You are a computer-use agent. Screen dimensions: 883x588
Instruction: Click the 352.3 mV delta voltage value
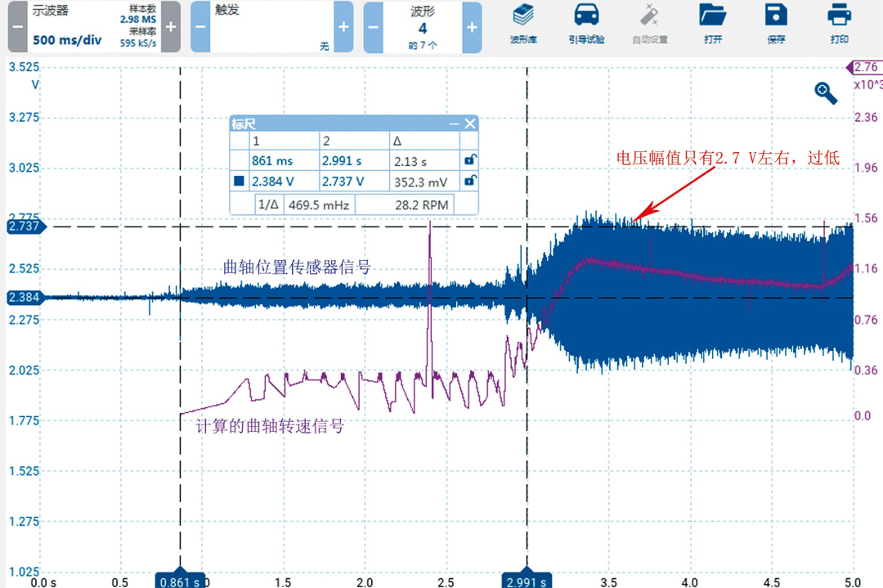tap(421, 182)
